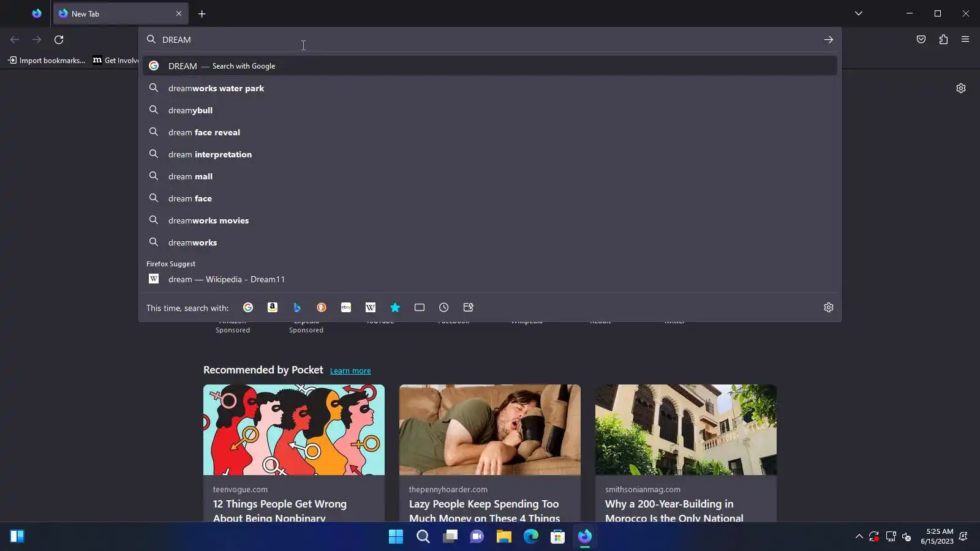The image size is (980, 551).
Task: Click Learn more link beside Pocket
Action: click(350, 371)
